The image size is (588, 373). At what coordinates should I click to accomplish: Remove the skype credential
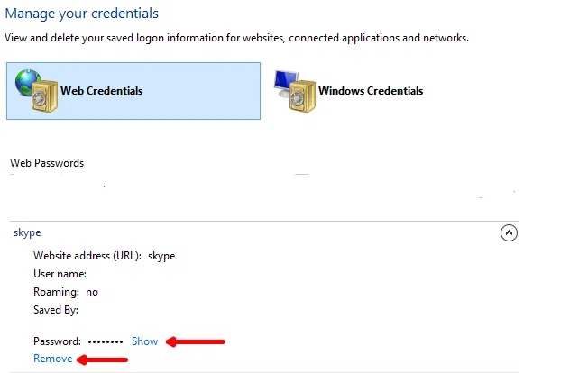point(52,359)
